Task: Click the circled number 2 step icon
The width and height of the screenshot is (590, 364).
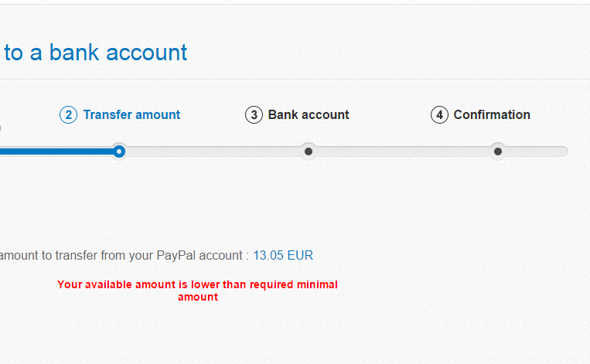Action: tap(69, 114)
